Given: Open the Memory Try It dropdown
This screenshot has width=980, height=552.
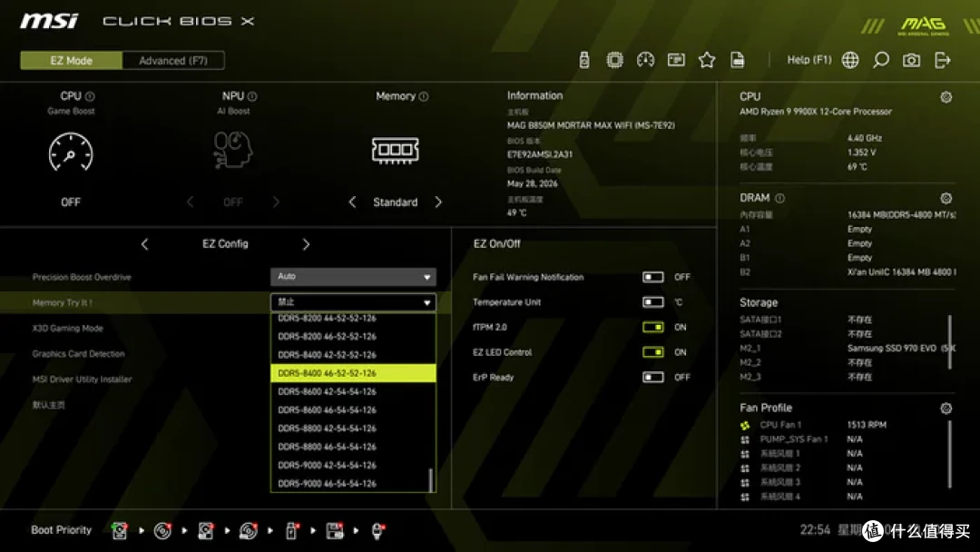Looking at the screenshot, I should (353, 302).
